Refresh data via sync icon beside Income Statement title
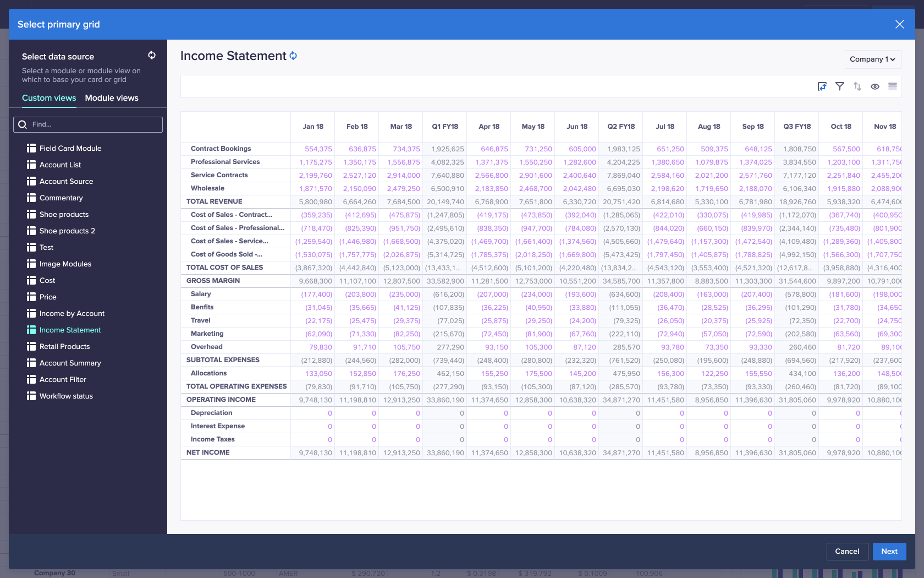924x578 pixels. coord(293,56)
